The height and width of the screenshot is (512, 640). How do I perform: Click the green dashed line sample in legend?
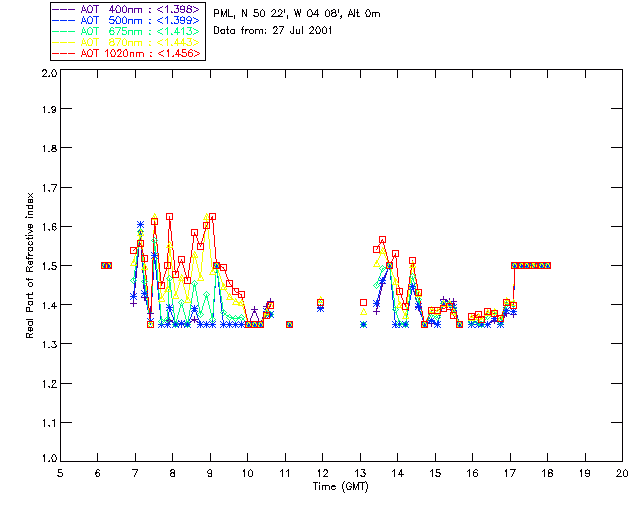tap(64, 31)
